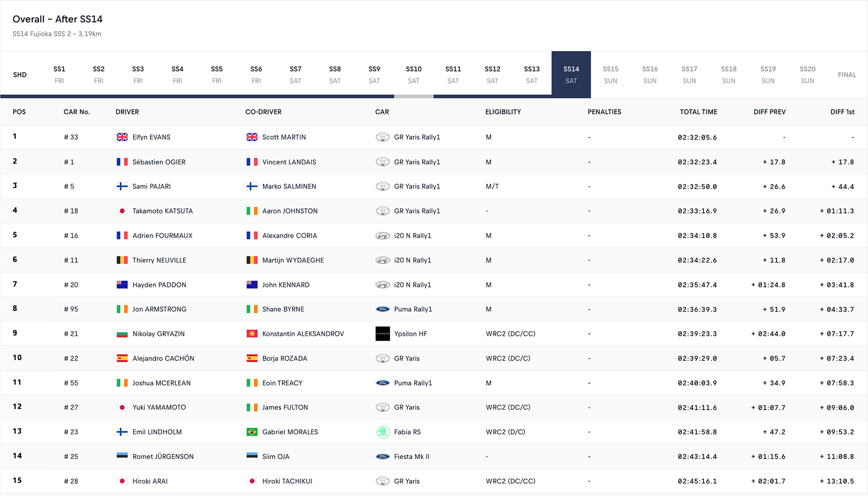Image resolution: width=868 pixels, height=496 pixels.
Task: Click diff prev + 02:44.0
Action: pyautogui.click(x=768, y=334)
